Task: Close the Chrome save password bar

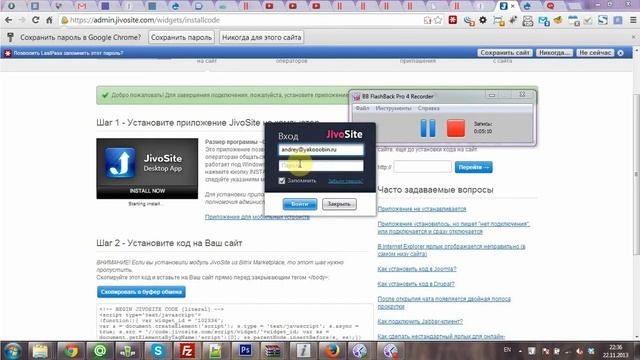Action: click(633, 37)
